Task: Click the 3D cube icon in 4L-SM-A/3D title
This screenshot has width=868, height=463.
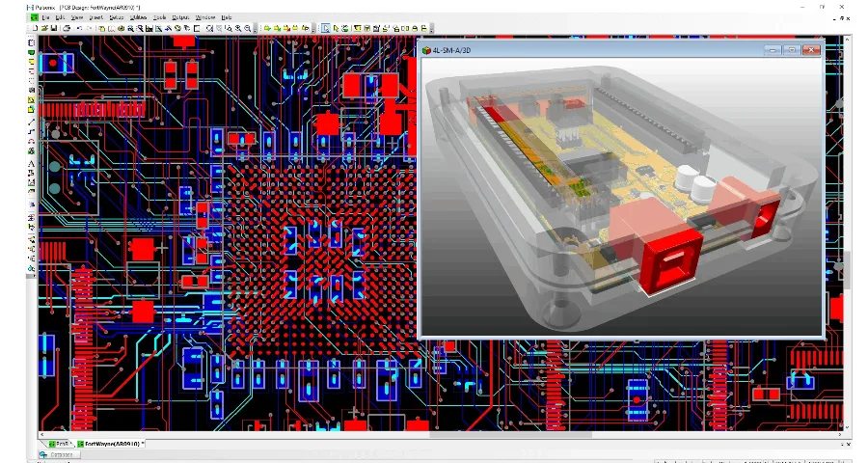Action: click(426, 50)
